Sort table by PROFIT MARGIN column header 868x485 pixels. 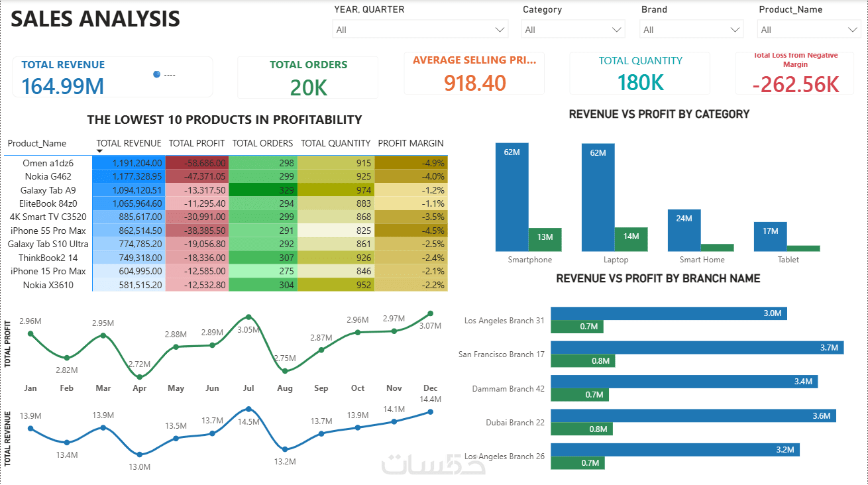[x=411, y=143]
